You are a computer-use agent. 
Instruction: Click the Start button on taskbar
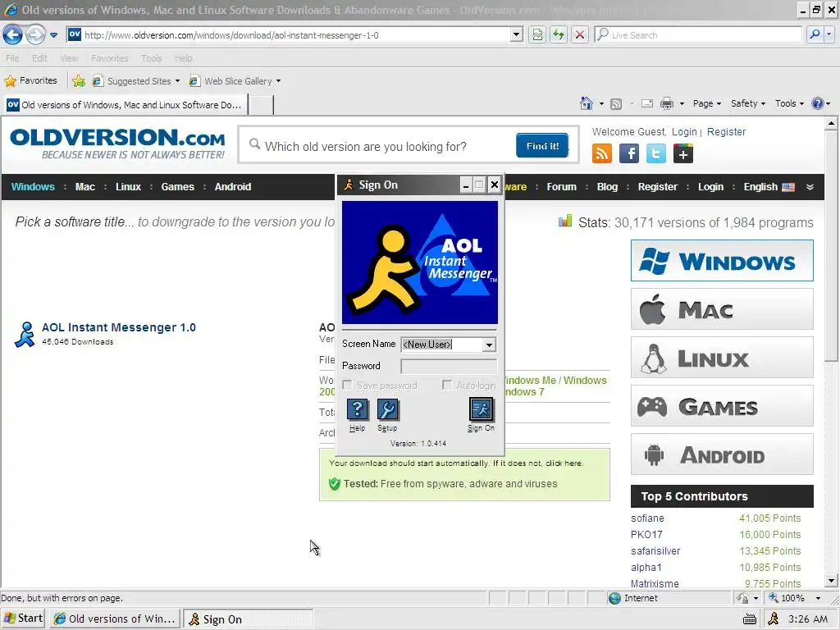coord(23,619)
